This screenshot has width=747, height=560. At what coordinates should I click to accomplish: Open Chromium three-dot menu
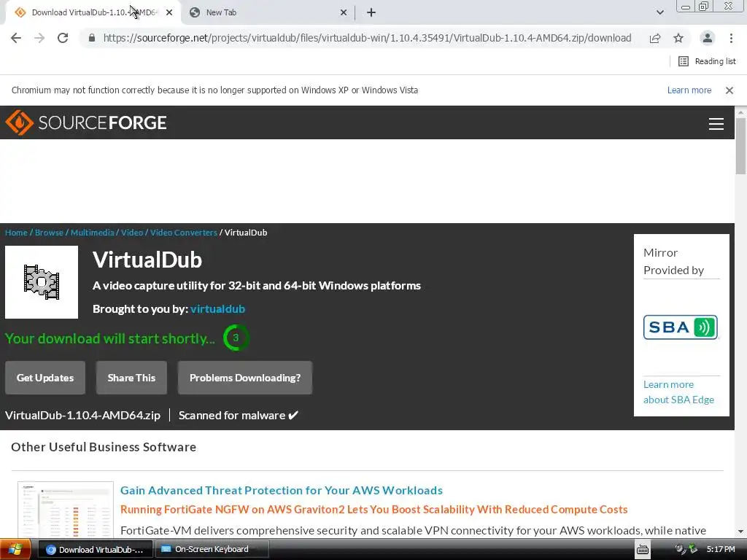point(731,38)
